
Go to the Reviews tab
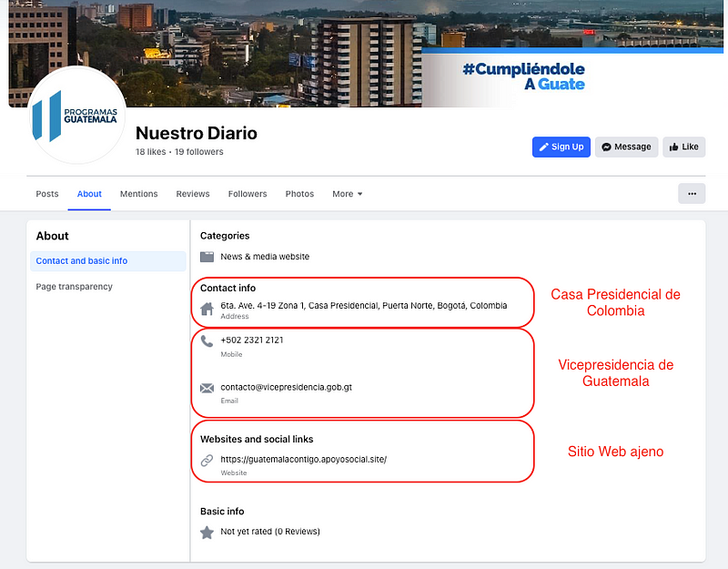pos(193,194)
